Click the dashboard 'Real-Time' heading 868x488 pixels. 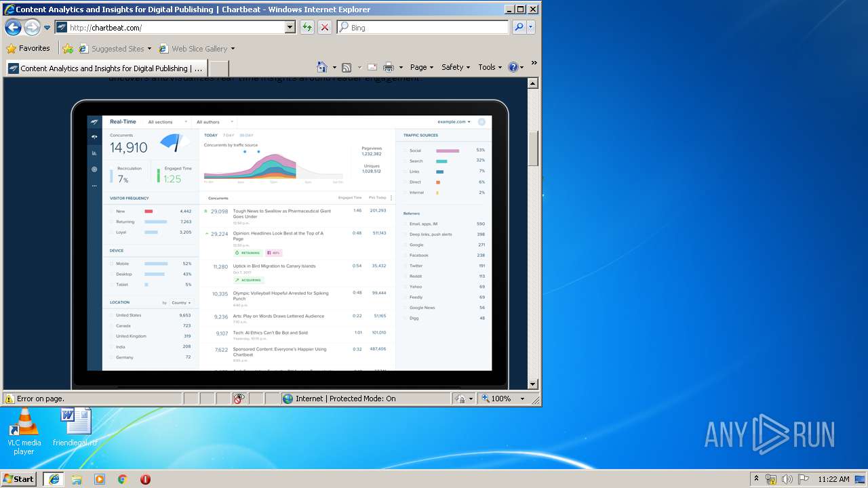pos(123,122)
